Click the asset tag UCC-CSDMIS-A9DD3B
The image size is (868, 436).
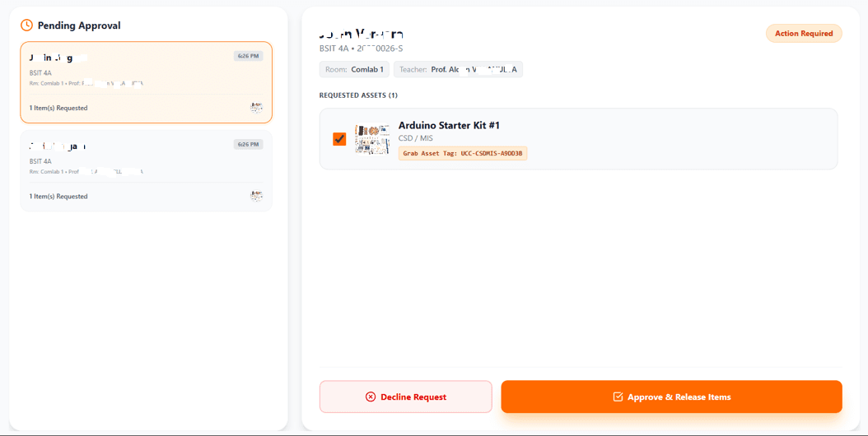(463, 153)
